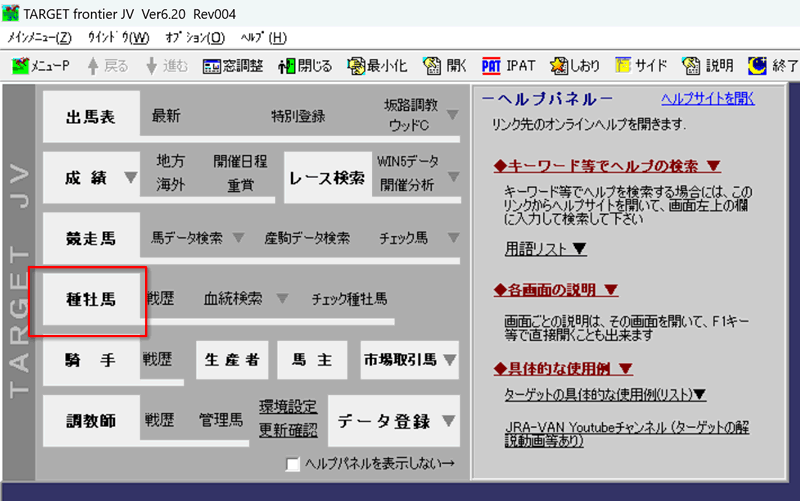800x501 pixels.
Task: Select 坂路調教 option
Action: [x=411, y=105]
